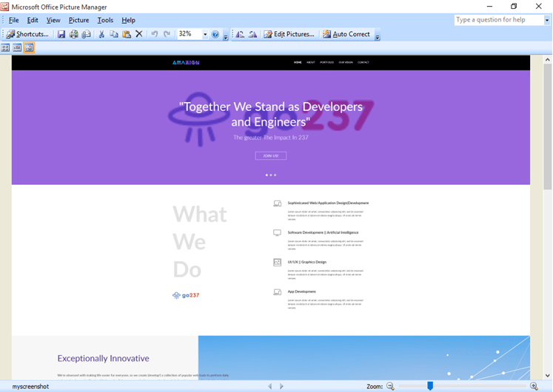This screenshot has width=553, height=392.
Task: Click the Delete X icon
Action: click(139, 34)
